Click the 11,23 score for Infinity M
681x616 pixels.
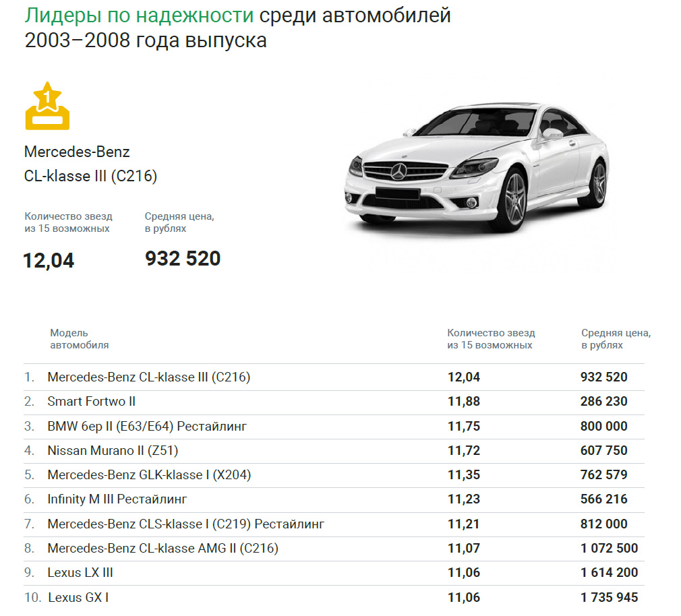[464, 499]
